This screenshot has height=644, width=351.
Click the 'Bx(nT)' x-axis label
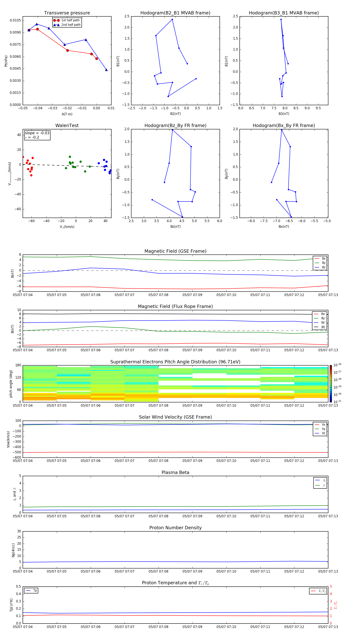coord(284,227)
